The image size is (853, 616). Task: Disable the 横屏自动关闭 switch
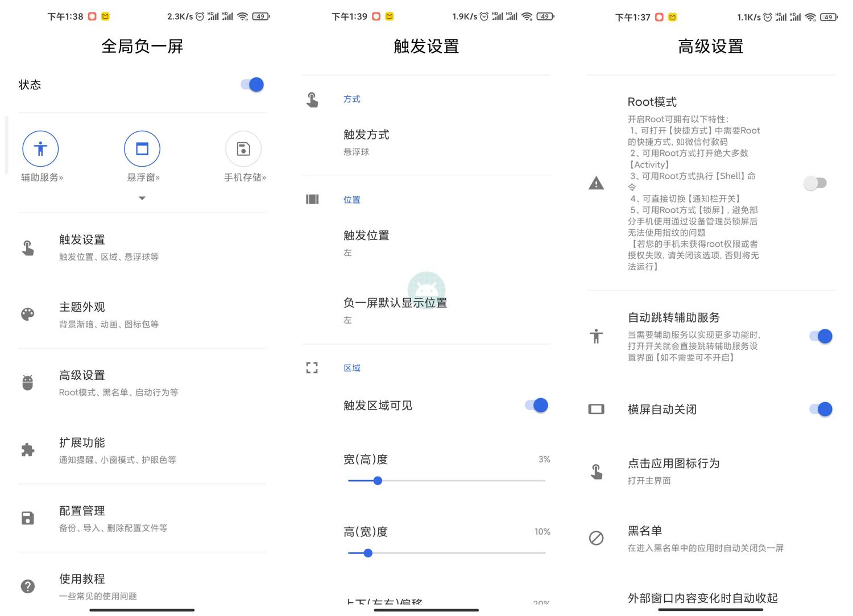(x=821, y=410)
